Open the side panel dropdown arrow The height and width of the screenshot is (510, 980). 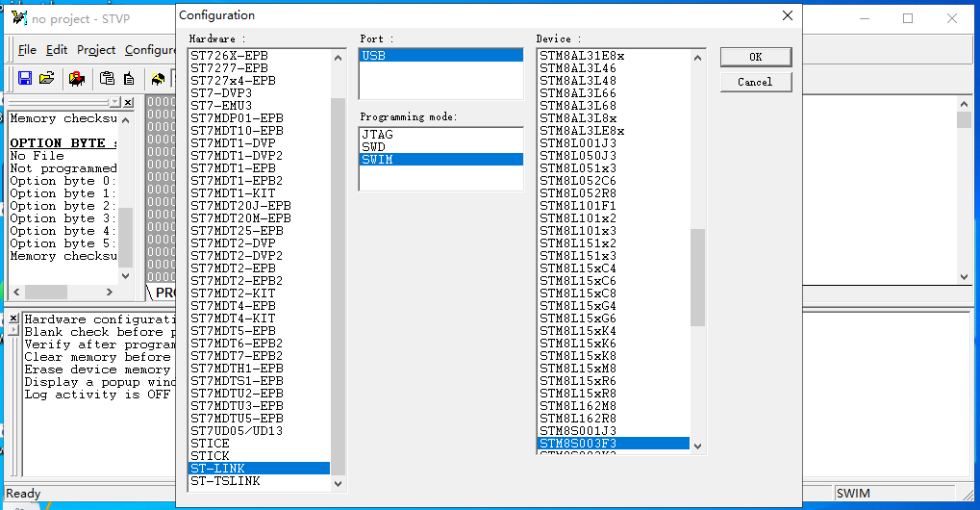(115, 102)
